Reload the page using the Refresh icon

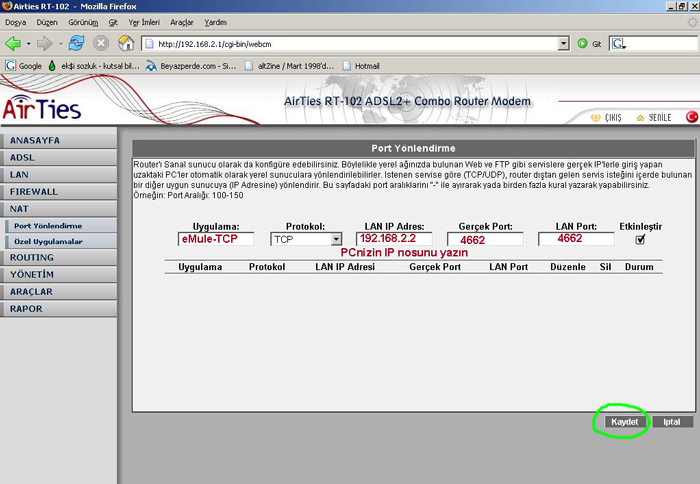click(76, 43)
